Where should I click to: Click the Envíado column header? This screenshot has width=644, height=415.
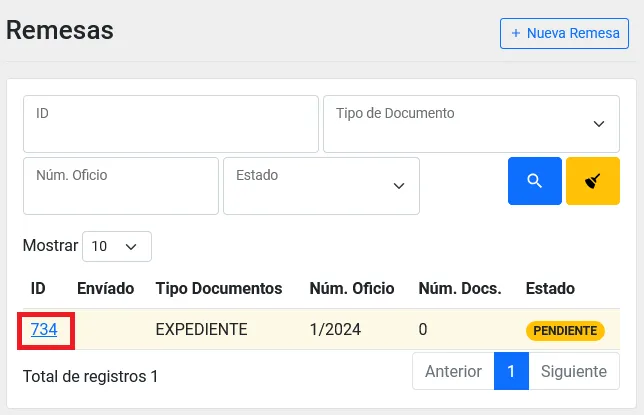106,288
